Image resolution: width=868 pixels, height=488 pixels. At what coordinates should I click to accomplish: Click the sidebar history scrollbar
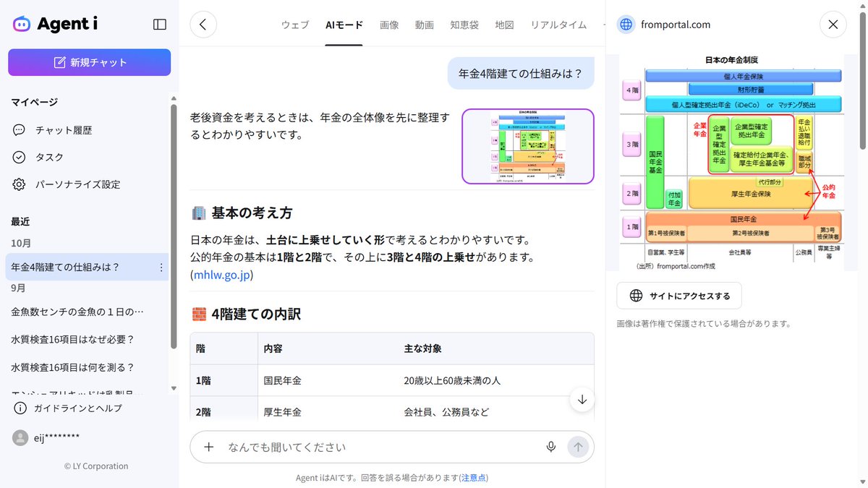(174, 226)
